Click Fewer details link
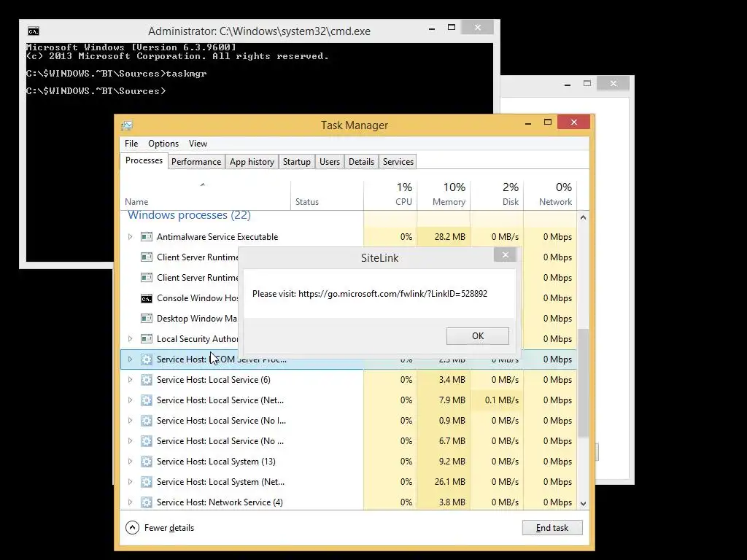This screenshot has height=560, width=747. click(x=169, y=528)
